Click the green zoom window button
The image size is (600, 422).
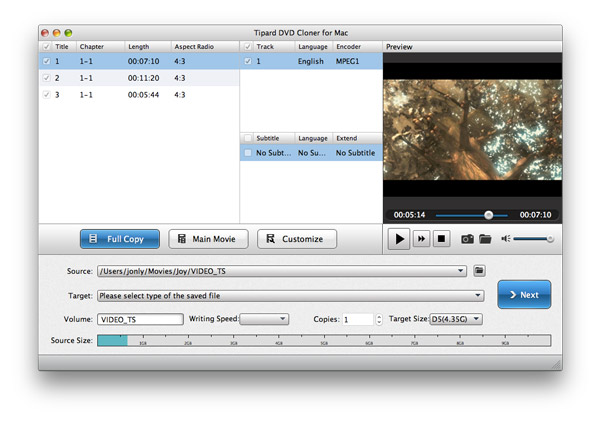(68, 33)
